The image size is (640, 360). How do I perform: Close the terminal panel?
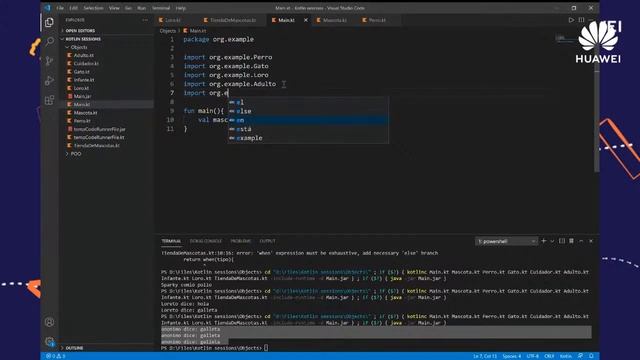pos(591,241)
